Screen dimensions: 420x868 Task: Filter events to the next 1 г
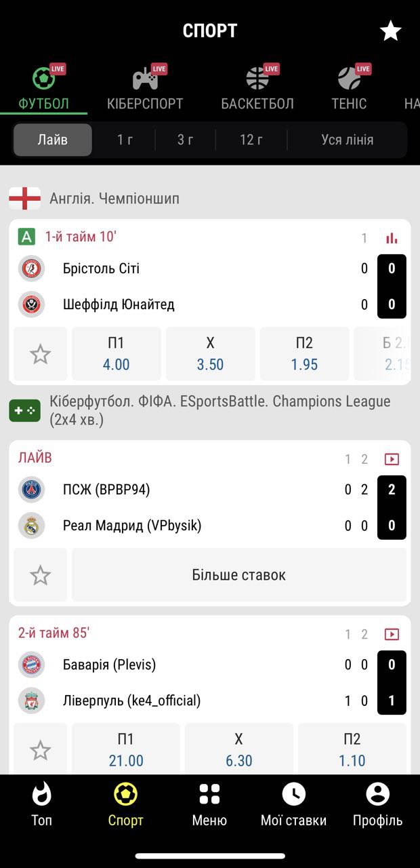[x=125, y=140]
